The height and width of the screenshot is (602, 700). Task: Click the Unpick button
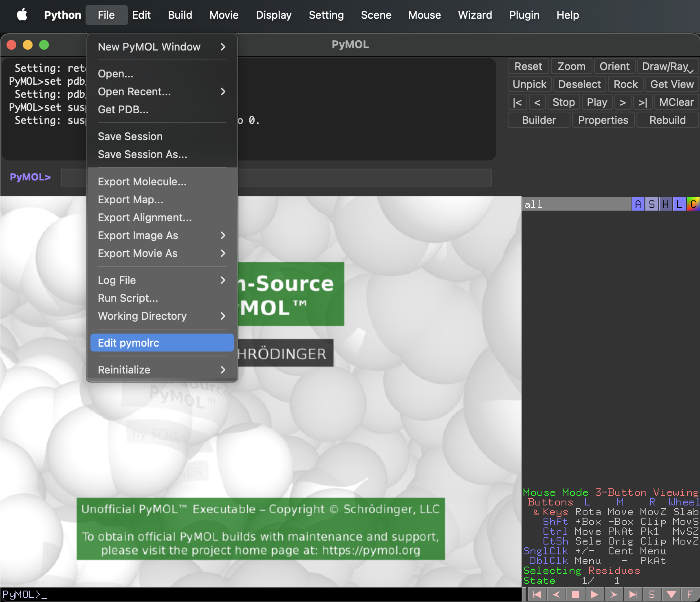coord(530,84)
